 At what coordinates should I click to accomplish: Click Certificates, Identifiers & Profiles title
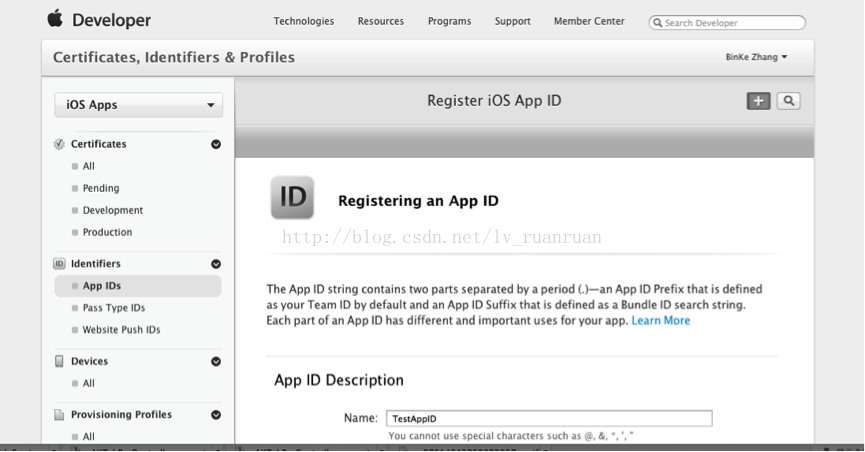click(174, 57)
